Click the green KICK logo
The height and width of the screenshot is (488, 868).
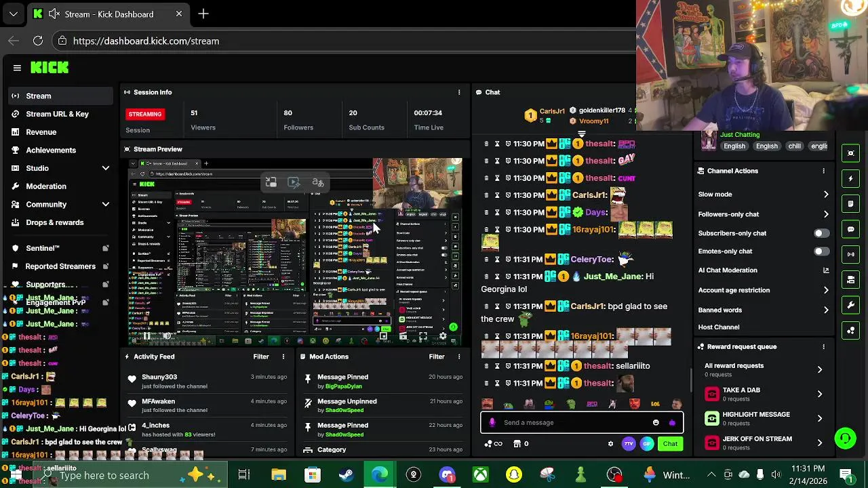tap(50, 67)
